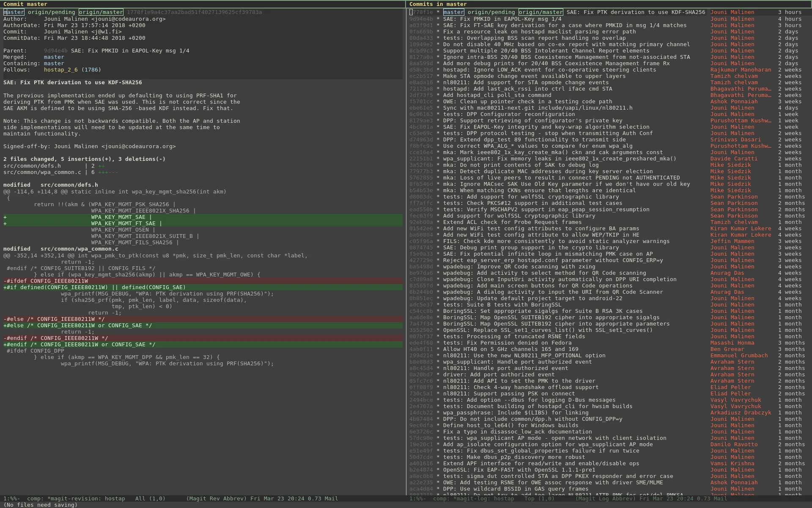The width and height of the screenshot is (812, 508).
Task: Click Magit Log Abbrev mode in mode line
Action: [605, 499]
